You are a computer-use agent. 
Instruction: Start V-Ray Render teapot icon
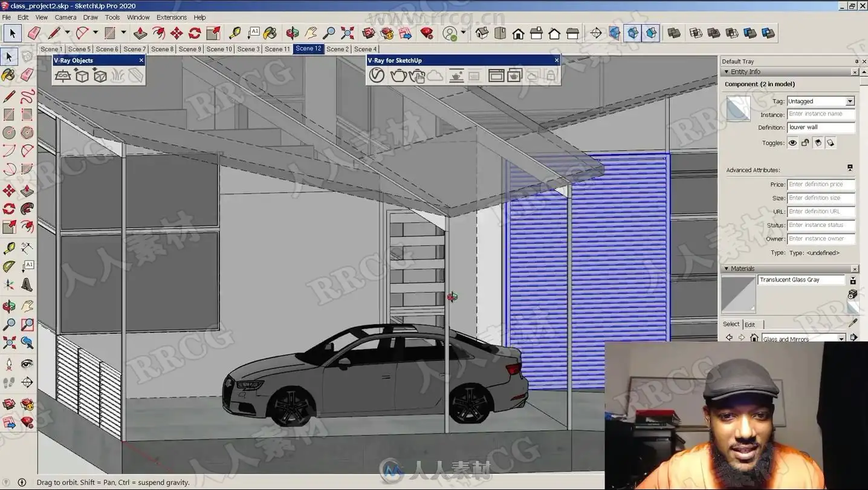[x=398, y=76]
